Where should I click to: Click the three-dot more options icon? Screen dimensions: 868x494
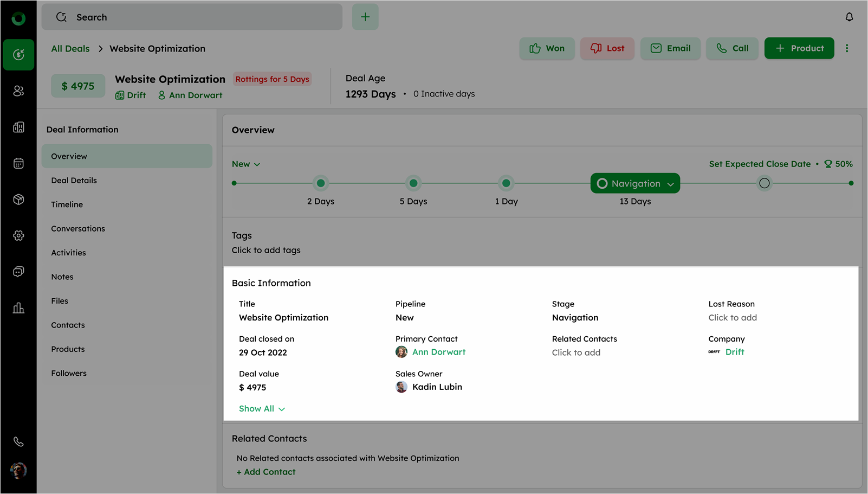(x=847, y=48)
